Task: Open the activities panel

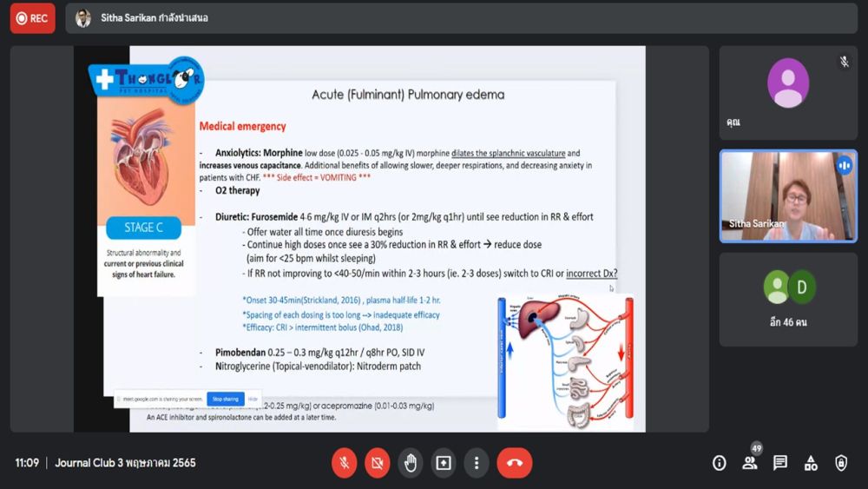Action: (811, 463)
